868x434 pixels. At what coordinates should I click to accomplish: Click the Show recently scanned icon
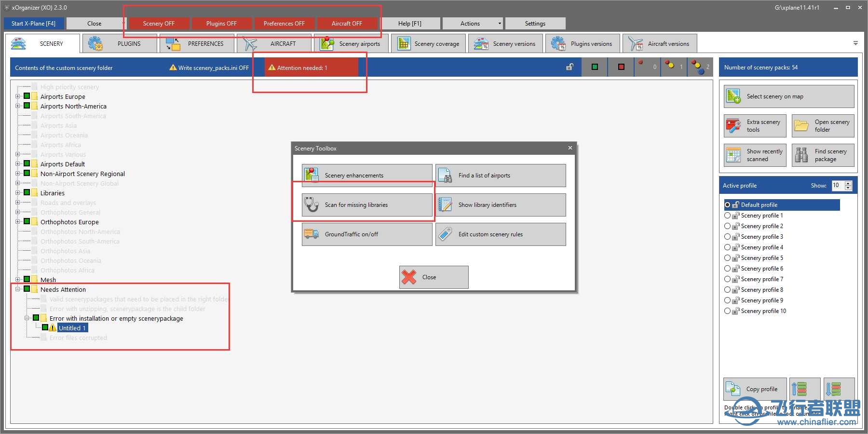(x=733, y=155)
